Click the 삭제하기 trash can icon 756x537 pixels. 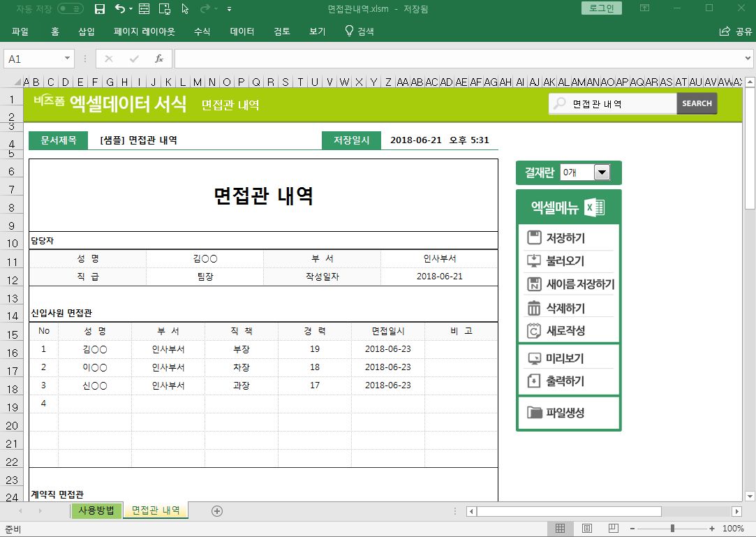[x=534, y=308]
